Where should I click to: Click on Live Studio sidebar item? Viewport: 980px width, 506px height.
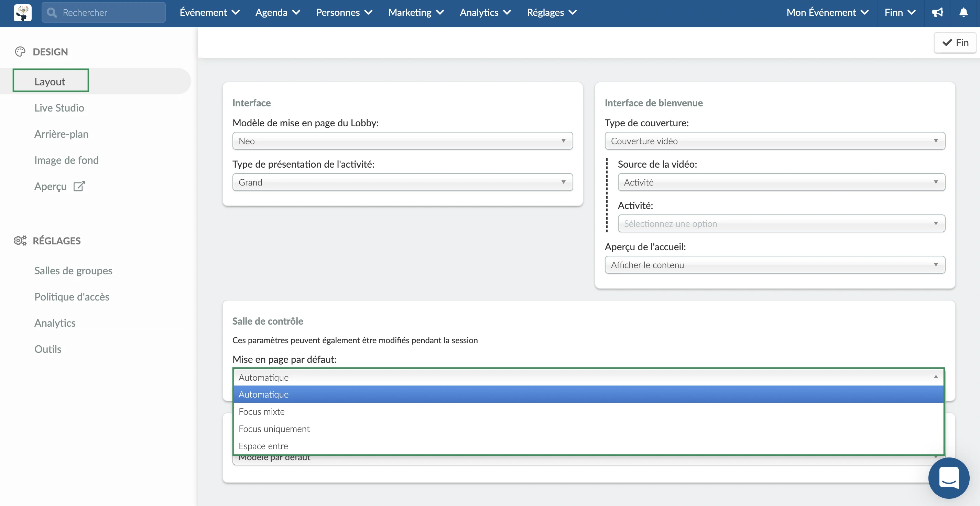[59, 107]
